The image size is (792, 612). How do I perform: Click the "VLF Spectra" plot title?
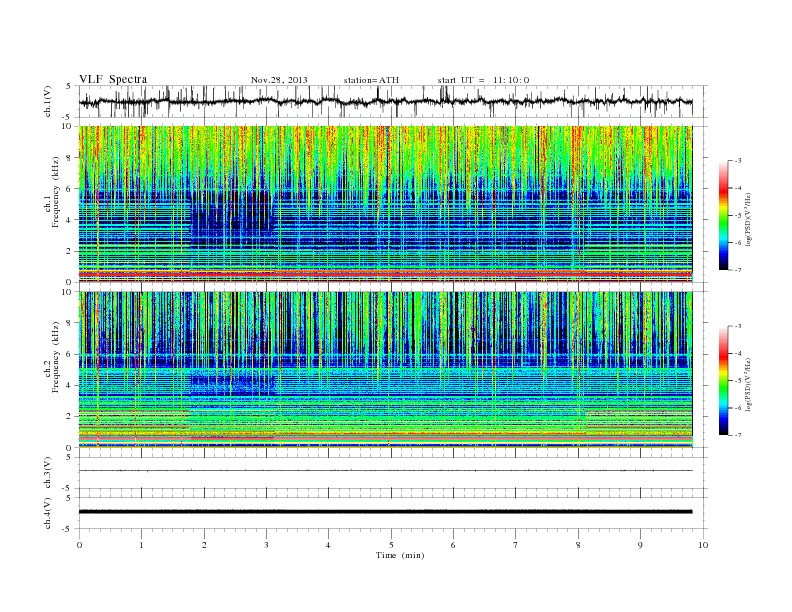click(x=113, y=79)
